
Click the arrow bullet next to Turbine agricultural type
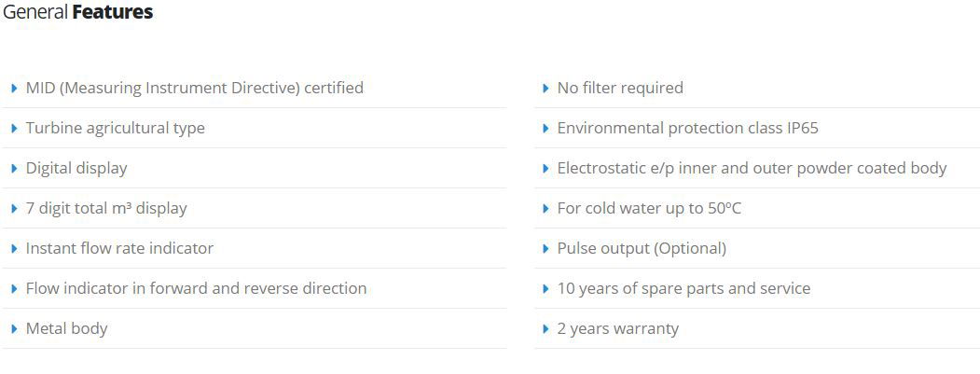click(x=14, y=128)
